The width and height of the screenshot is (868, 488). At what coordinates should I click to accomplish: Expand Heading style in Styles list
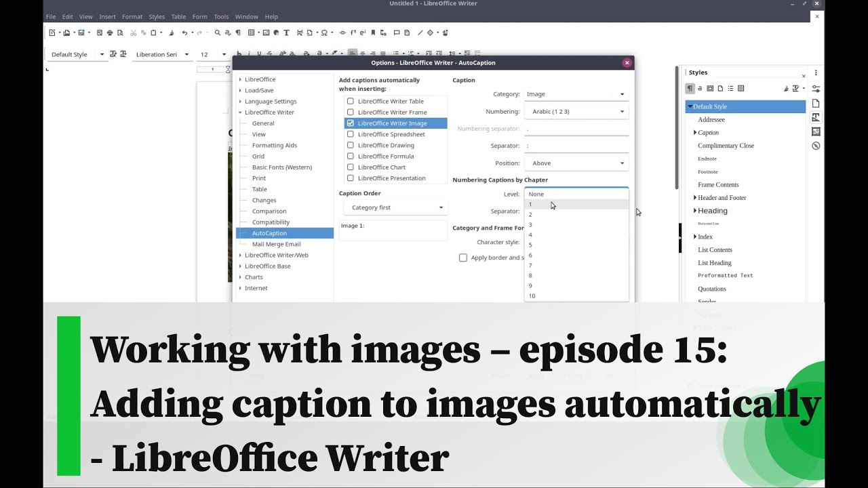[x=695, y=211]
